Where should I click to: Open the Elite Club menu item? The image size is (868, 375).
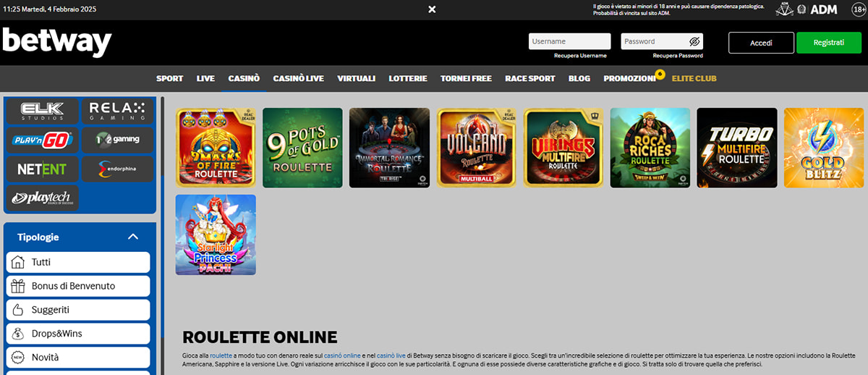(694, 78)
